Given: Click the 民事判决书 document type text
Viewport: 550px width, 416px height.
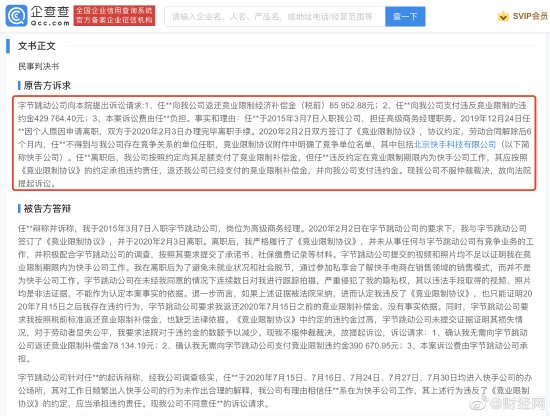Looking at the screenshot, I should point(39,66).
